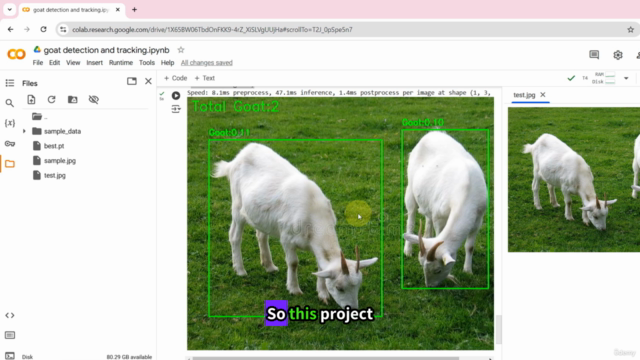This screenshot has width=640, height=360.
Task: Close the goat detection browser tab
Action: pos(118,9)
